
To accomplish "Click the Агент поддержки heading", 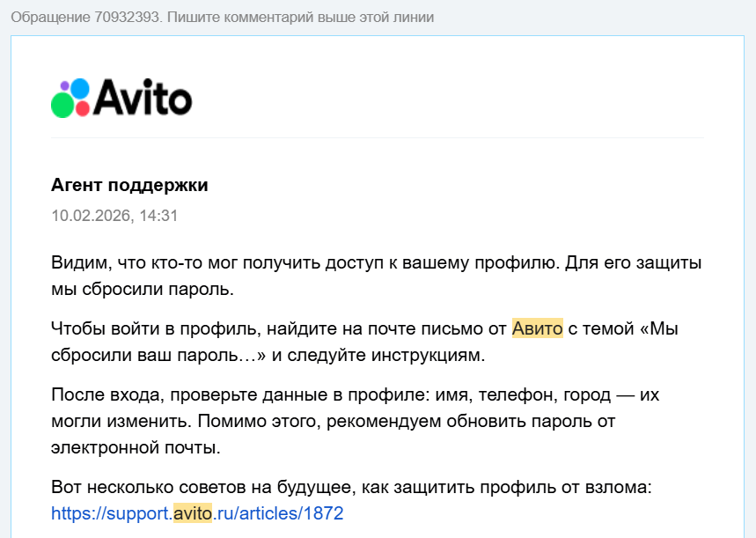I will pos(129,185).
